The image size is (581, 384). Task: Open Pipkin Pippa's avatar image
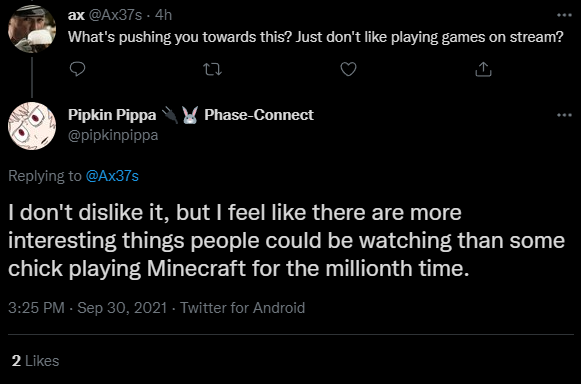click(x=32, y=126)
